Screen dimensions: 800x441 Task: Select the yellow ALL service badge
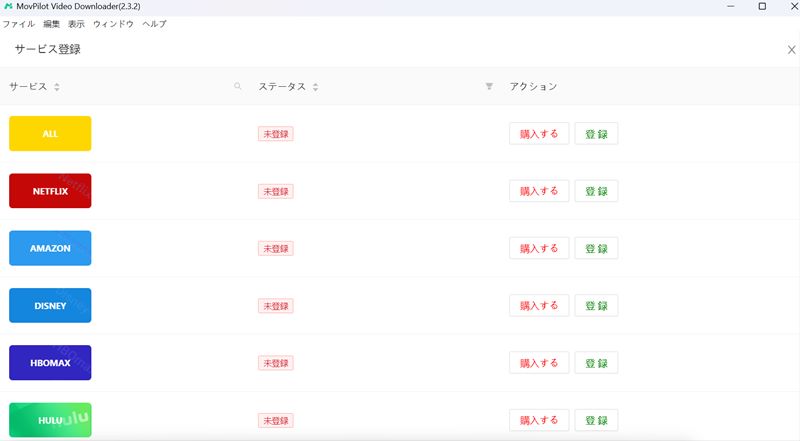tap(50, 133)
